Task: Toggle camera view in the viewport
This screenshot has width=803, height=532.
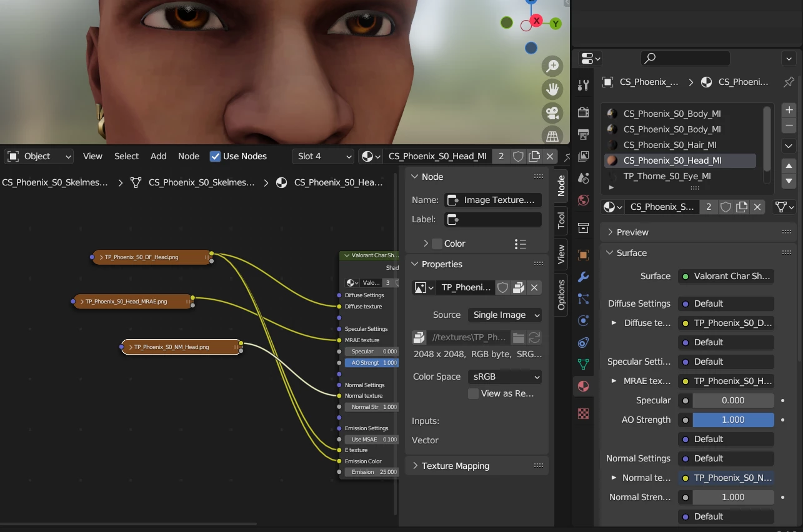Action: pyautogui.click(x=552, y=113)
